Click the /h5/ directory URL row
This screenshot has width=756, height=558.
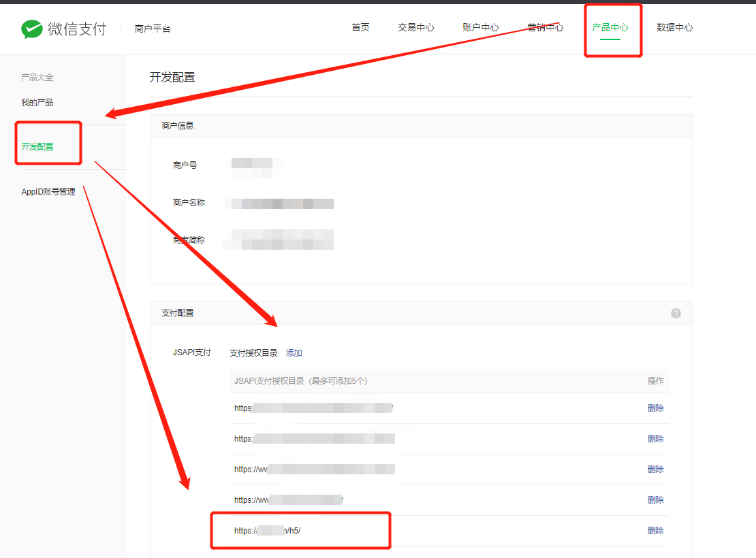click(268, 531)
